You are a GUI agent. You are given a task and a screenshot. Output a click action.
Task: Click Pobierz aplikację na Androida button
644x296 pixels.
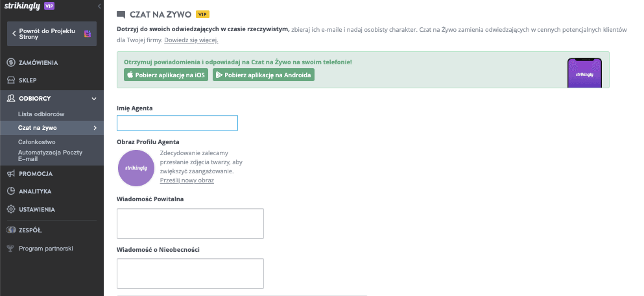click(x=263, y=75)
